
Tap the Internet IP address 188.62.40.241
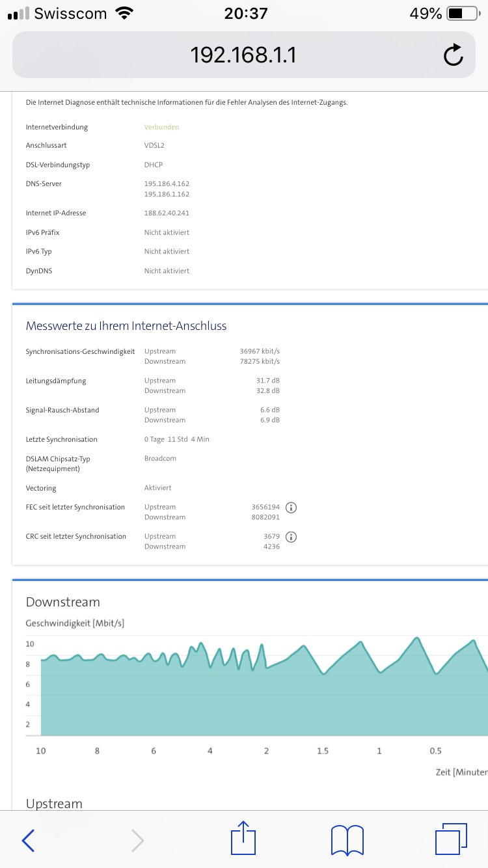point(167,213)
